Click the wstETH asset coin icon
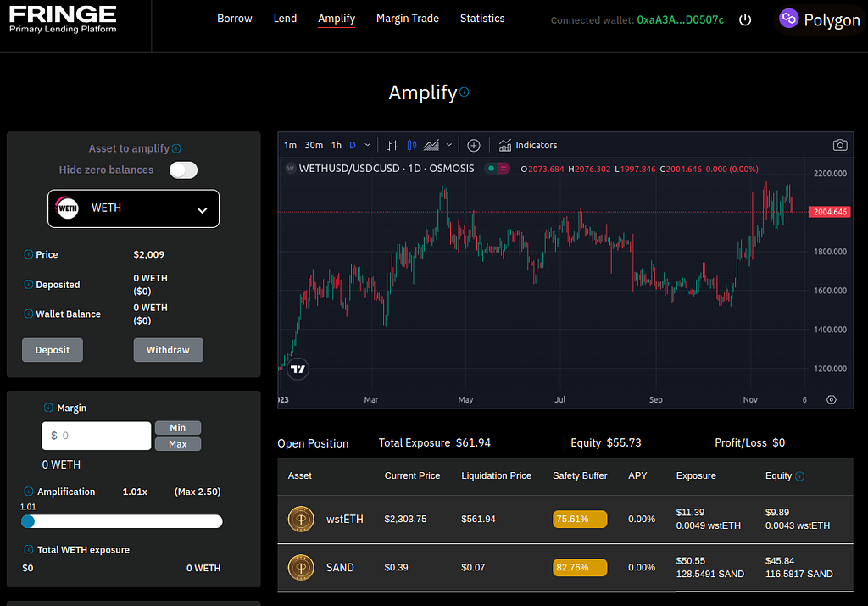The image size is (868, 606). [x=301, y=519]
